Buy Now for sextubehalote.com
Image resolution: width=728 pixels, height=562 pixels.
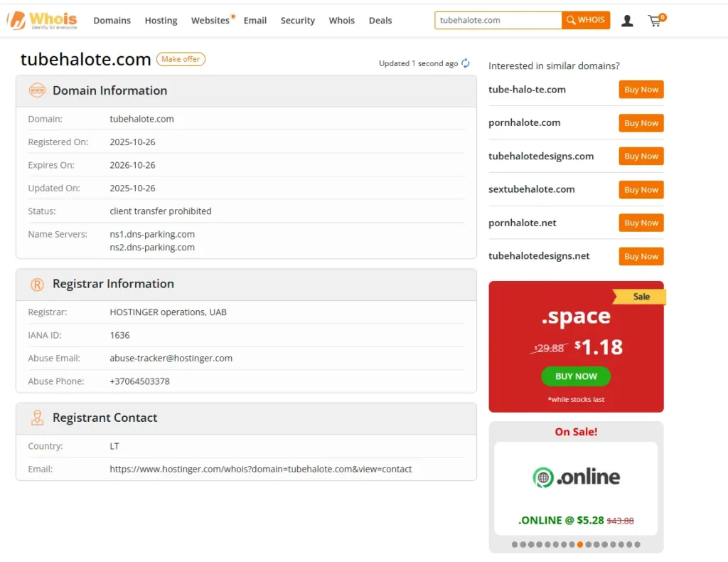coord(641,189)
